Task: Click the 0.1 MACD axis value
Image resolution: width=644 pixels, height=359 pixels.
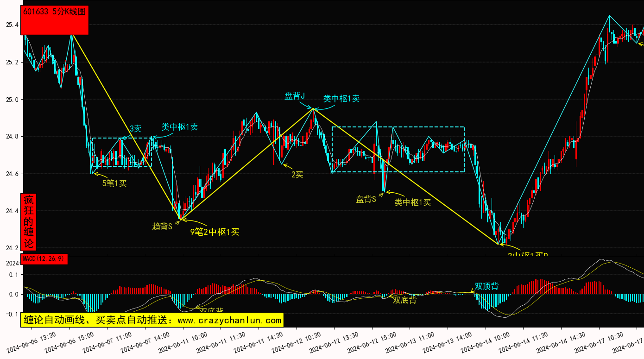Action: (x=14, y=274)
